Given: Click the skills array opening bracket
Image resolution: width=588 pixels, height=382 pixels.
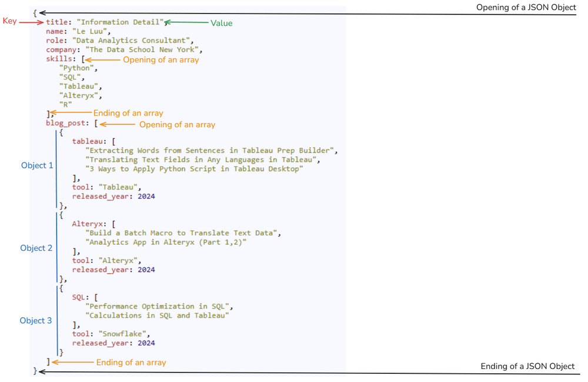Looking at the screenshot, I should 83,59.
